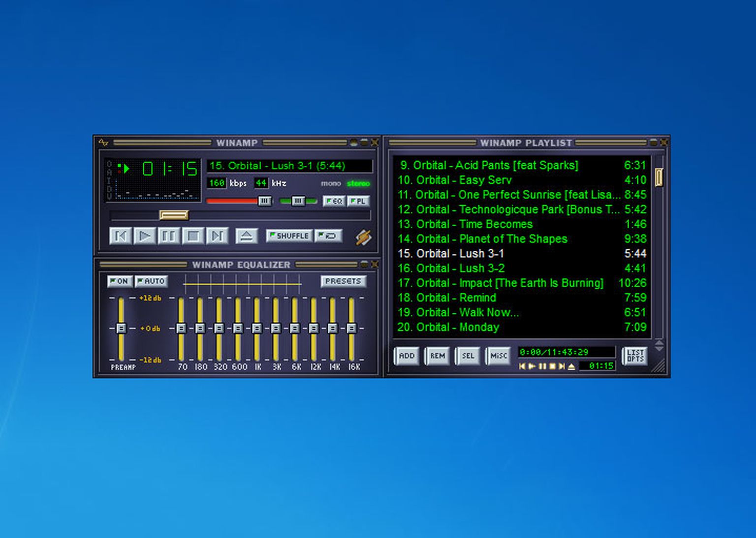Click mini play button in playlist window
756x538 pixels.
click(532, 366)
